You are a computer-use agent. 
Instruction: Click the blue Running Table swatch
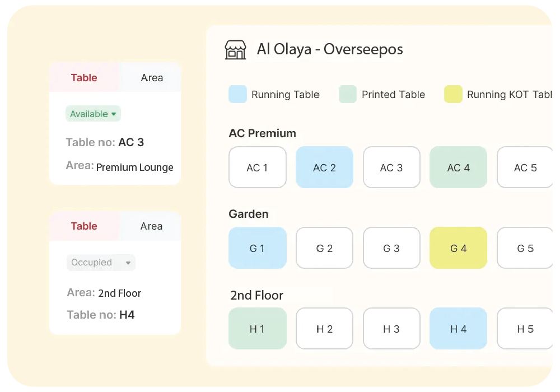click(x=237, y=94)
